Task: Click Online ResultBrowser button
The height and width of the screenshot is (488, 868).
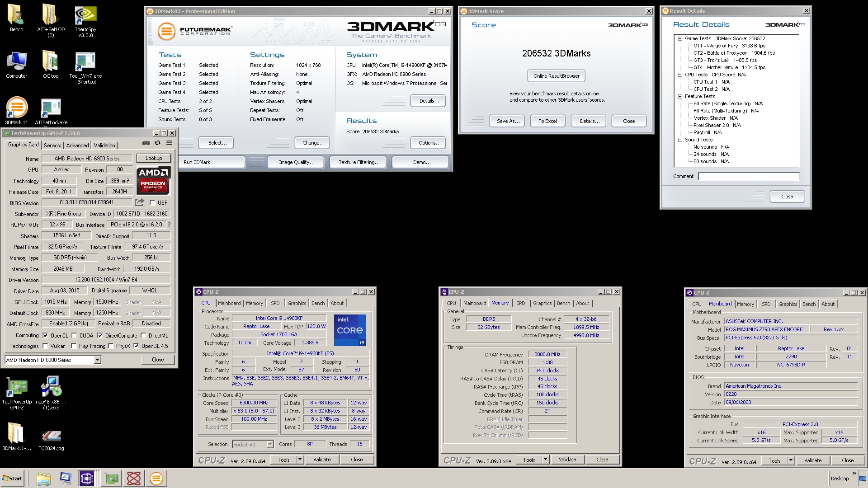Action: point(556,76)
